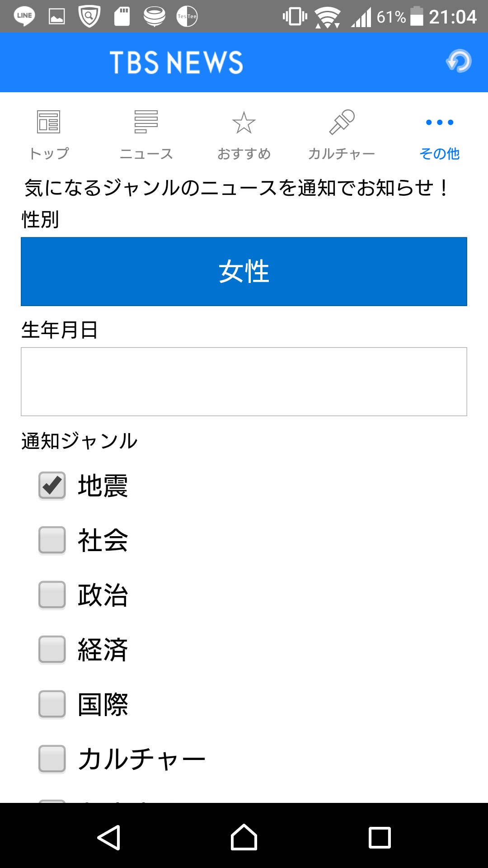Tap the refresh icon in header
488x868 pixels.
coord(459,61)
